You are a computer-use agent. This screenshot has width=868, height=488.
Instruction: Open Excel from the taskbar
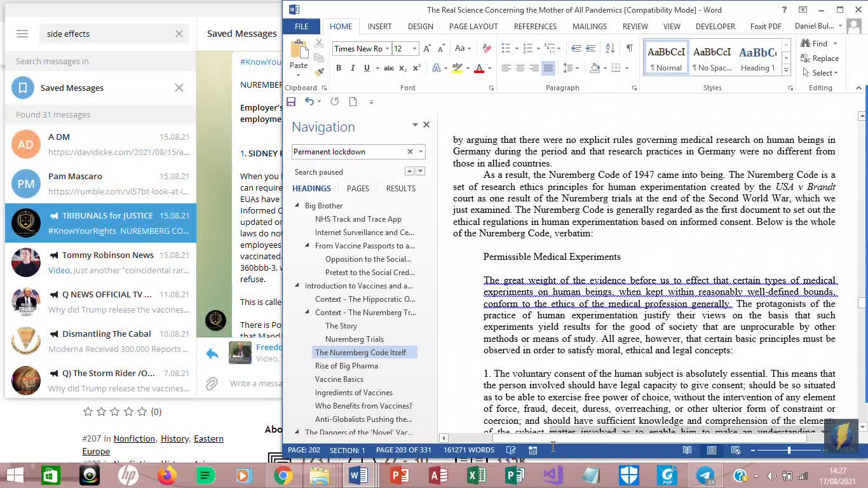pyautogui.click(x=477, y=475)
